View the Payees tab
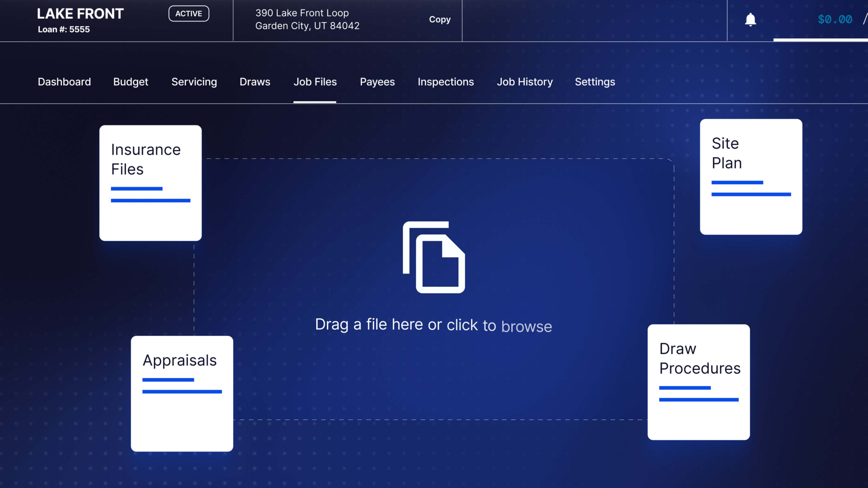Image resolution: width=868 pixels, height=488 pixels. click(x=377, y=82)
